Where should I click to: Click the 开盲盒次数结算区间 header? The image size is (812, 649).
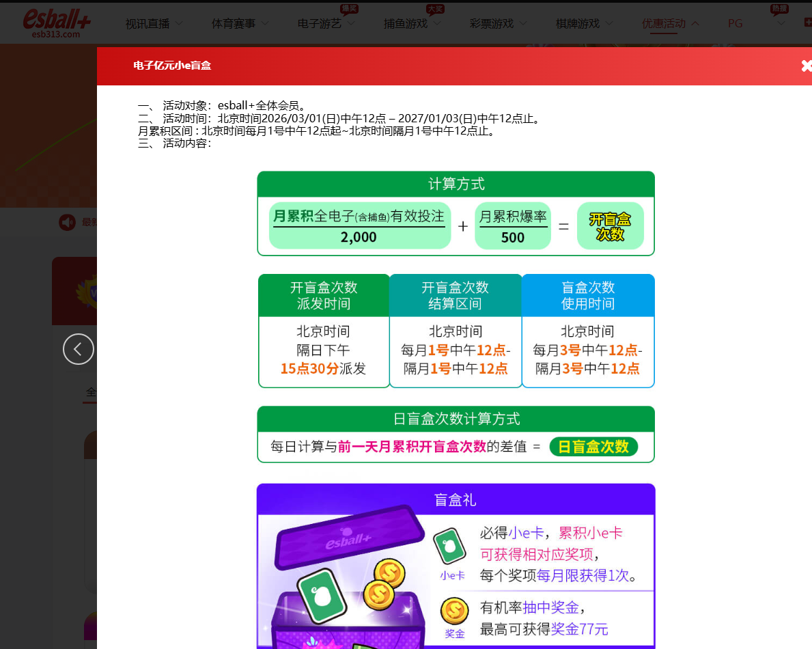pos(456,295)
